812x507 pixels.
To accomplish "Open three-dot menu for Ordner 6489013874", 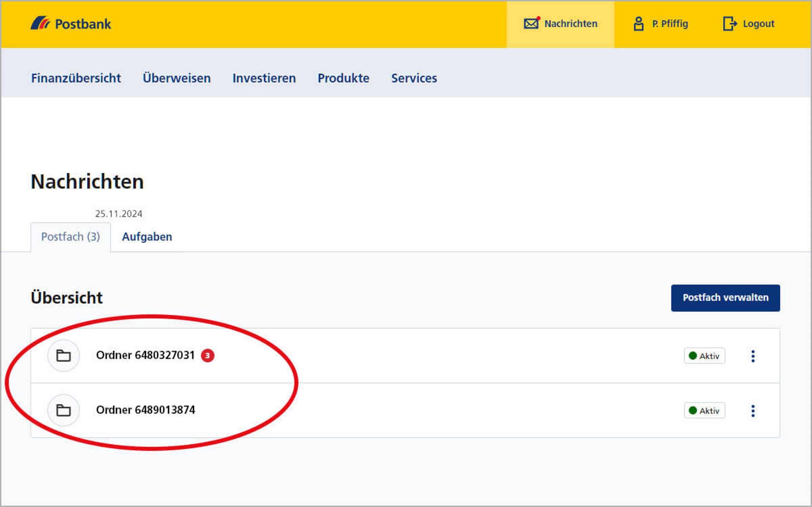I will 753,410.
